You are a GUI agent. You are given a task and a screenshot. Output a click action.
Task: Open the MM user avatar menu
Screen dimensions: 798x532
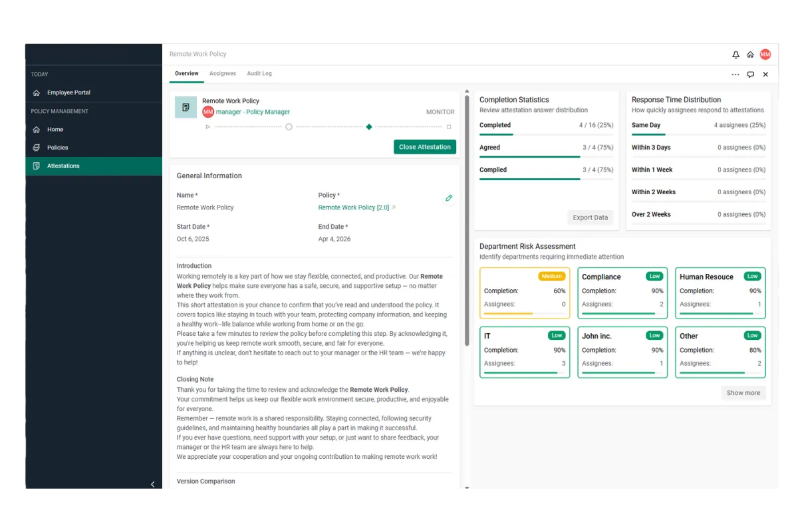pyautogui.click(x=765, y=55)
